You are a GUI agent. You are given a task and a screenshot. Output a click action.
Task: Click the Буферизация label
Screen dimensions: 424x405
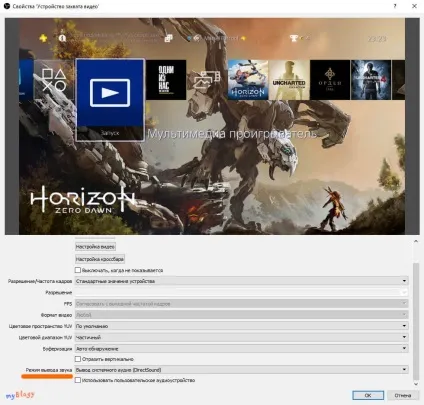(57, 349)
